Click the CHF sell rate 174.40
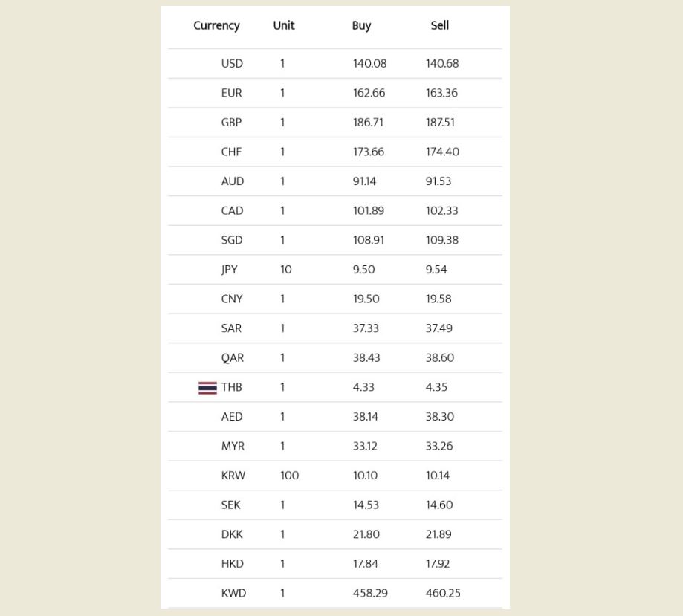 (x=442, y=152)
